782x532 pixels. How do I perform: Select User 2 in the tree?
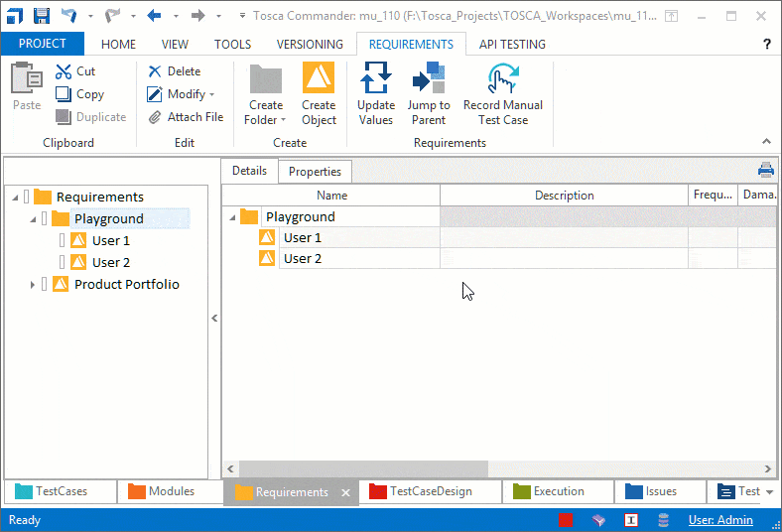pyautogui.click(x=111, y=263)
